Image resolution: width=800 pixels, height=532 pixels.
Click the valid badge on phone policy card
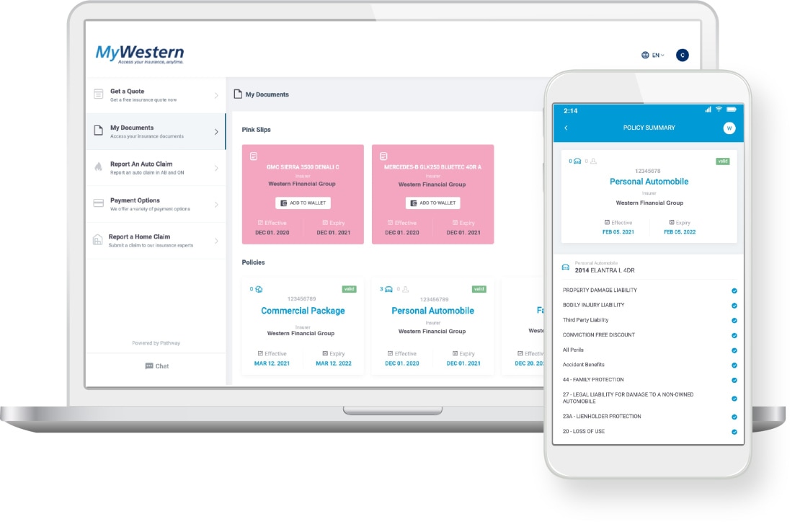[722, 161]
